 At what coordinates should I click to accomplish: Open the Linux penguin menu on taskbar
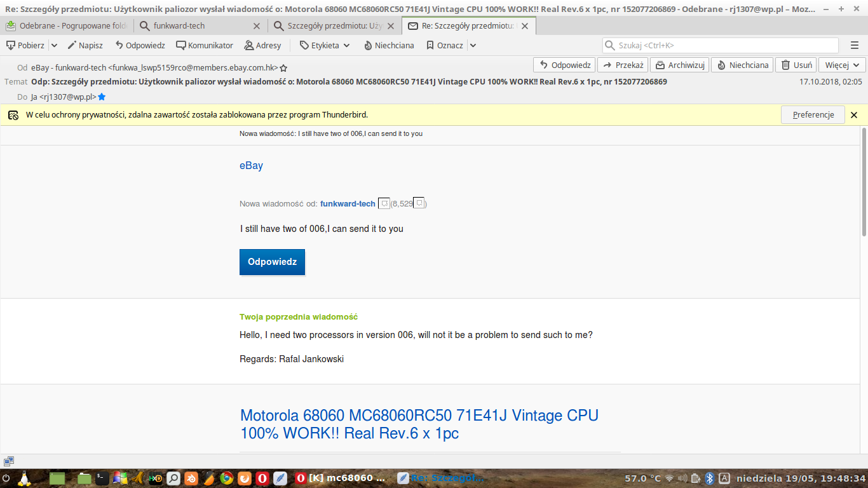point(25,478)
